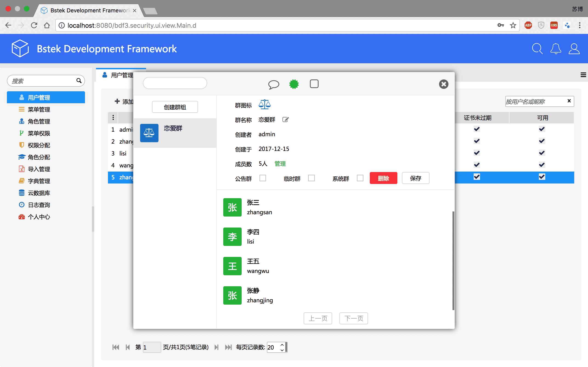
Task: Open notifications bell in header
Action: [555, 49]
